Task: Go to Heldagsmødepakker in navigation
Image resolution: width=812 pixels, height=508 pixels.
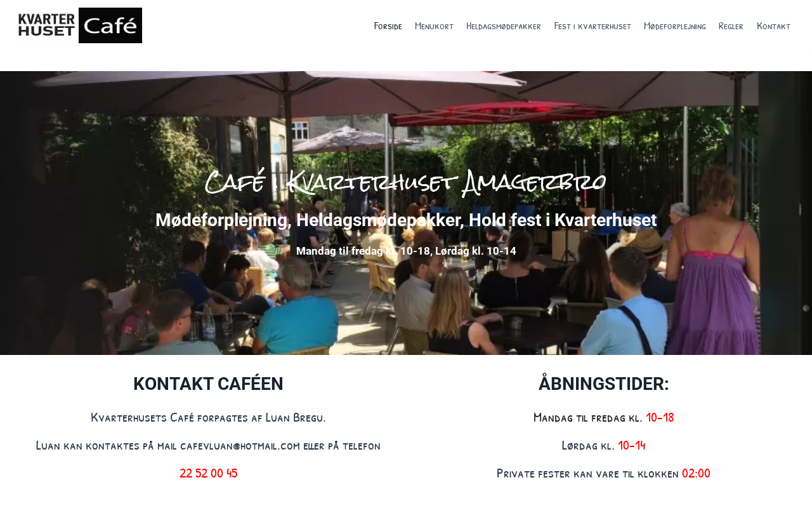Action: tap(504, 26)
